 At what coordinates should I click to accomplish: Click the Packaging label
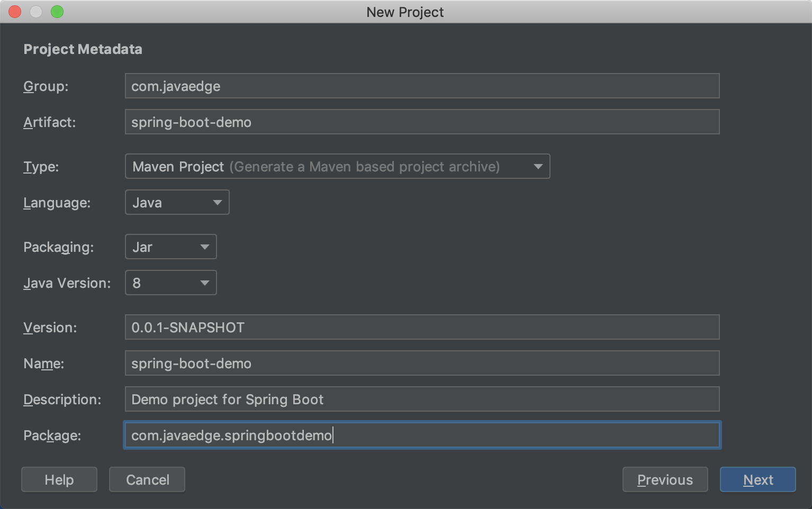click(x=59, y=247)
